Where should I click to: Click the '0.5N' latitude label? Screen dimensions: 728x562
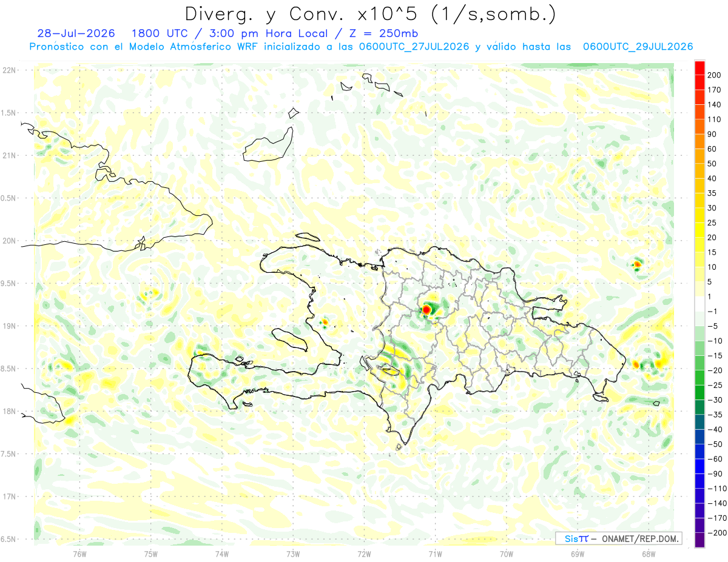[8, 198]
